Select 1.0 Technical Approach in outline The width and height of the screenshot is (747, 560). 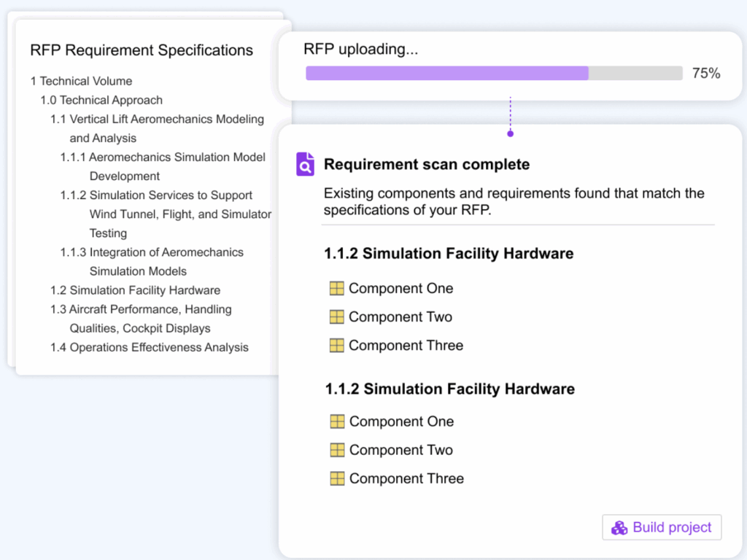(x=101, y=100)
